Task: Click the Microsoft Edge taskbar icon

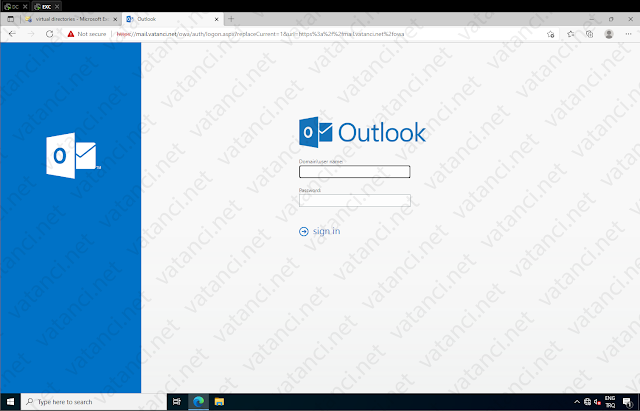Action: (x=198, y=402)
